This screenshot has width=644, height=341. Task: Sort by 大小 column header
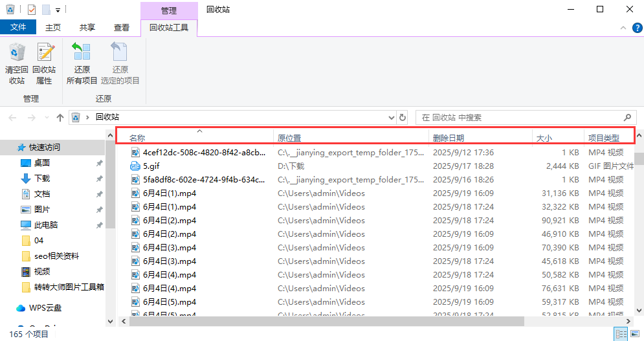tap(544, 138)
